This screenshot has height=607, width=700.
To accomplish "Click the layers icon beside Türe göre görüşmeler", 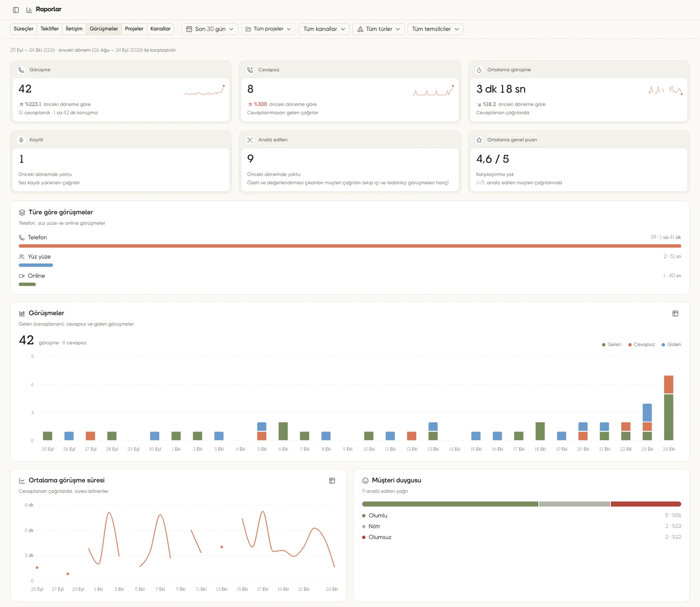I will tap(22, 213).
